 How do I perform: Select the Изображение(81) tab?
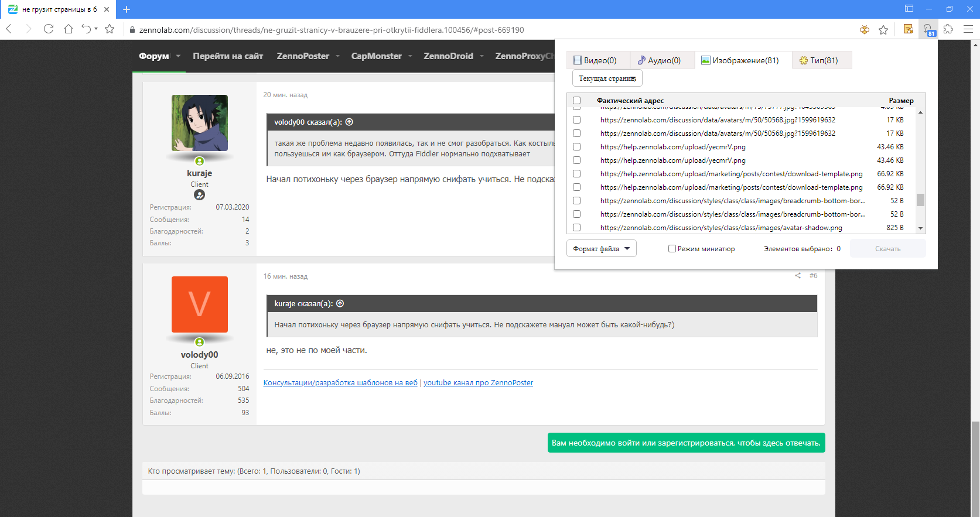(743, 60)
